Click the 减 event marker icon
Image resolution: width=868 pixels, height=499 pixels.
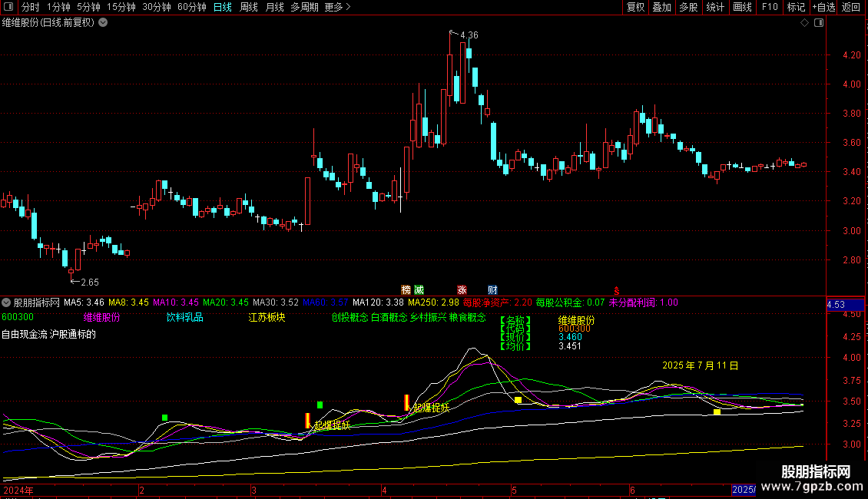point(418,289)
